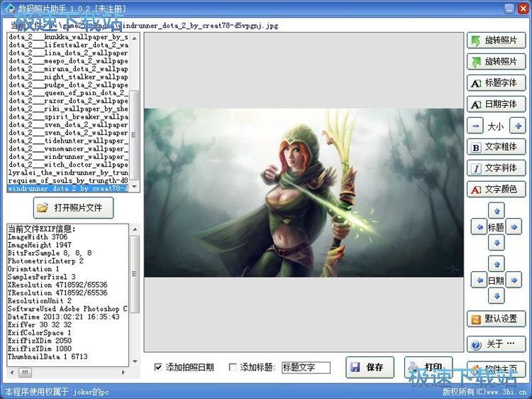Select dota_2___spirit_breaker file in list
This screenshot has width=532, height=399.
point(68,117)
